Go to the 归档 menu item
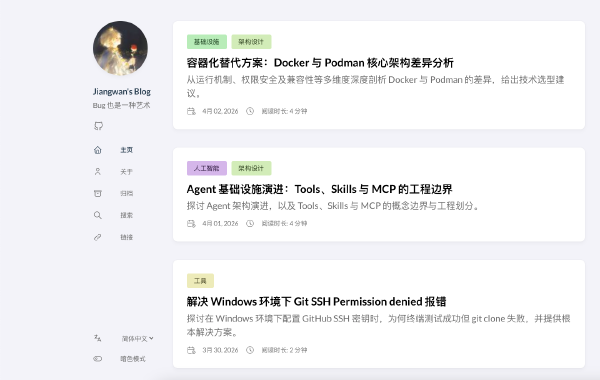Image resolution: width=600 pixels, height=380 pixels. 127,193
